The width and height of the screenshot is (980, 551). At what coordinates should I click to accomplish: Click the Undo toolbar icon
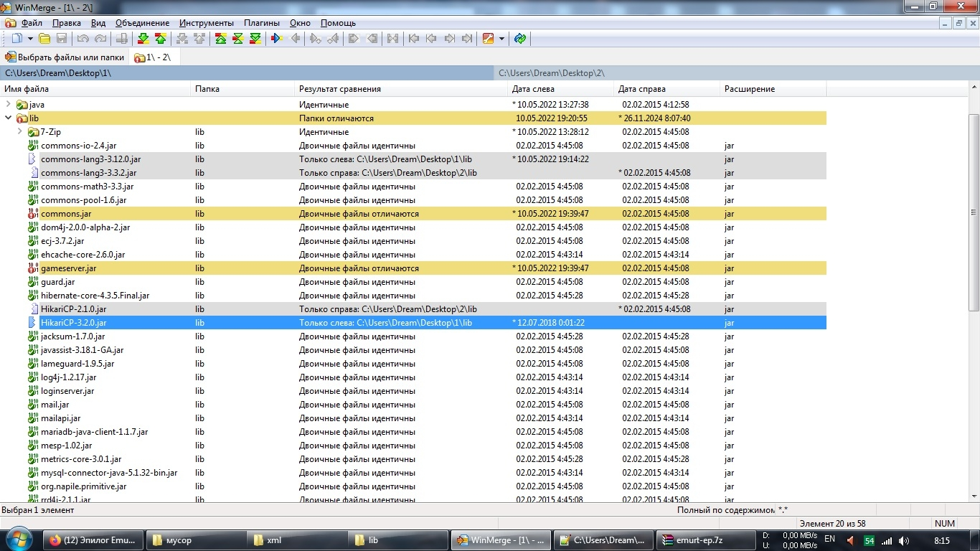coord(83,39)
